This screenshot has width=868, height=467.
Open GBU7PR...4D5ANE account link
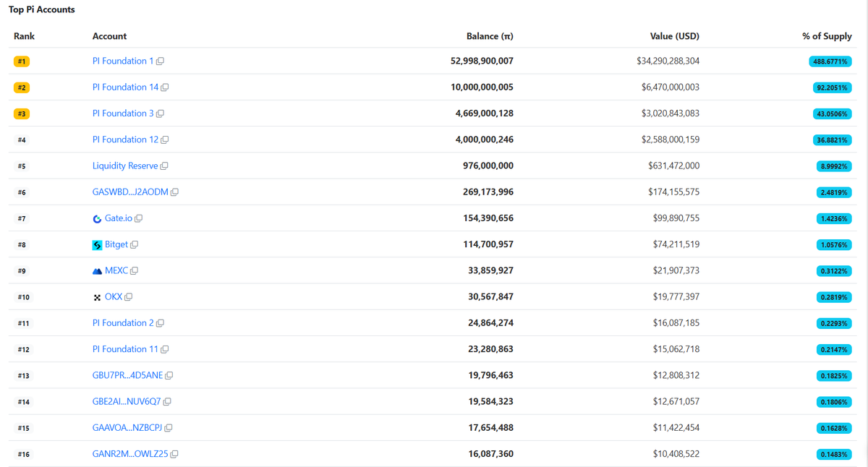[127, 375]
